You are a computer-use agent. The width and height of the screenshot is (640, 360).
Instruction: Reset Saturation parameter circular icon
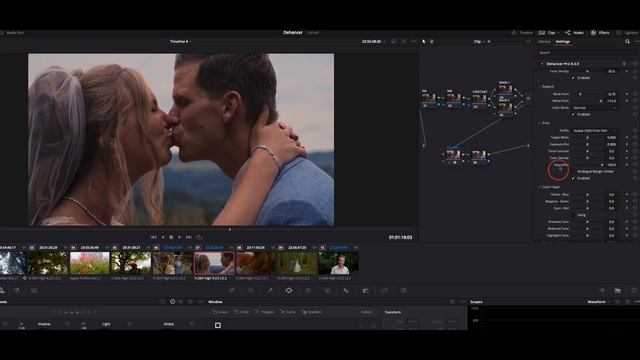click(x=635, y=164)
